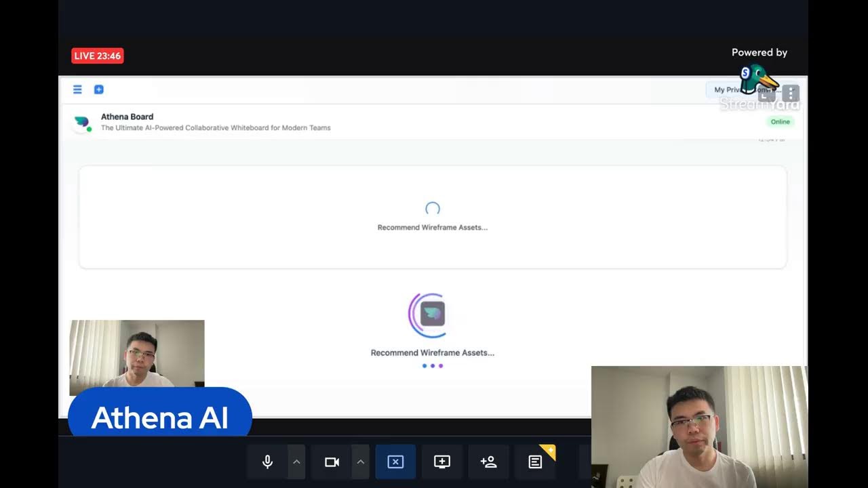
Task: Click the present screen plus icon
Action: pyautogui.click(x=442, y=462)
